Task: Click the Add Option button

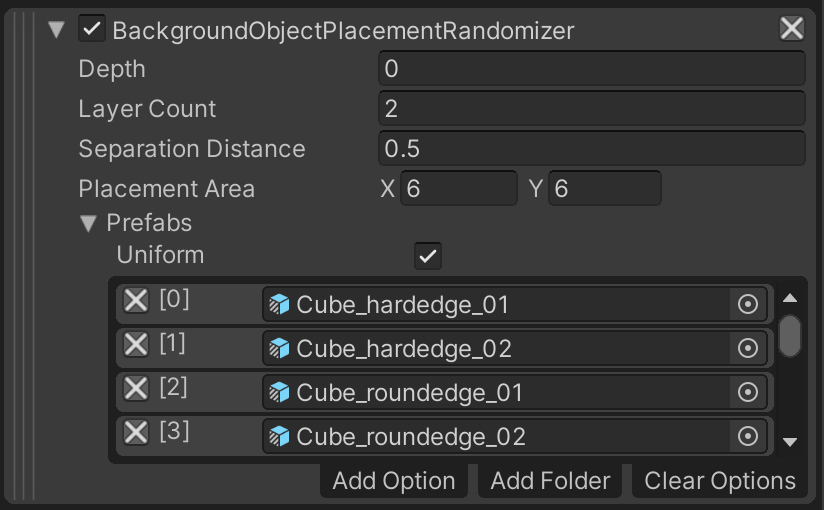Action: point(394,481)
